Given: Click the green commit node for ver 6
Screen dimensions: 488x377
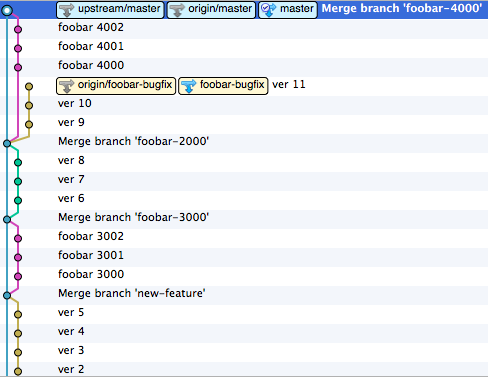Looking at the screenshot, I should click(18, 200).
